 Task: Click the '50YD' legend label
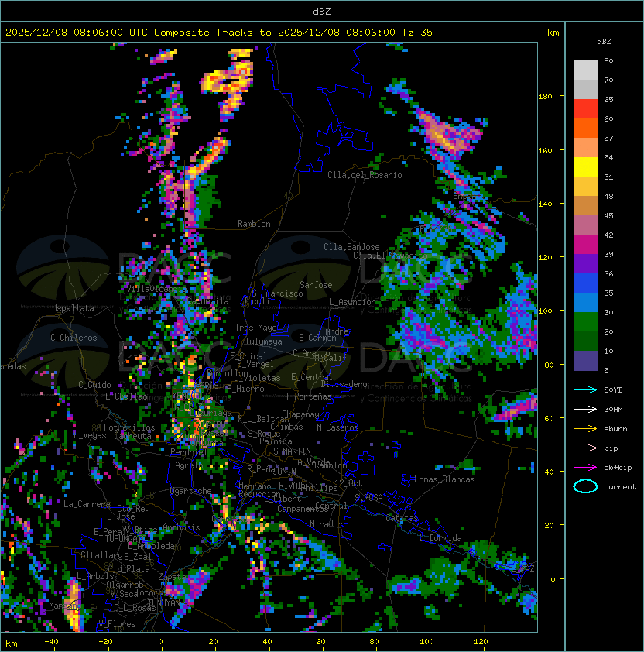[x=613, y=389]
